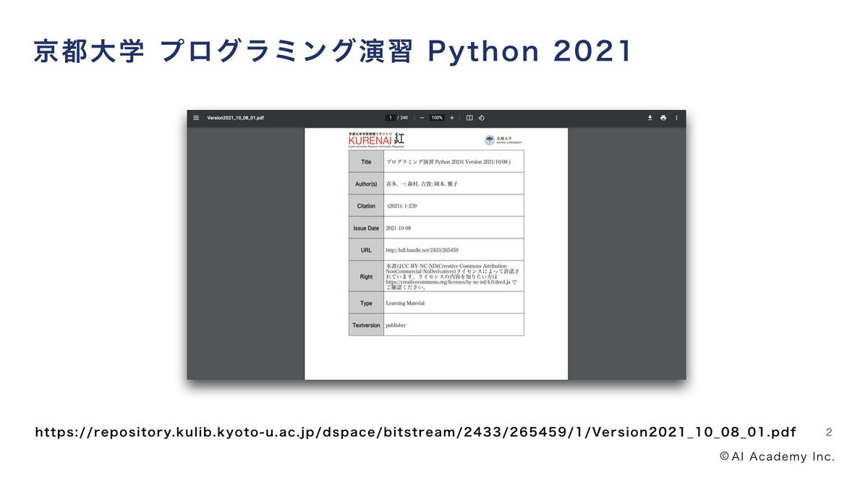Screen dimensions: 868x484
Task: Select the Author(s) row label
Action: pyautogui.click(x=366, y=184)
